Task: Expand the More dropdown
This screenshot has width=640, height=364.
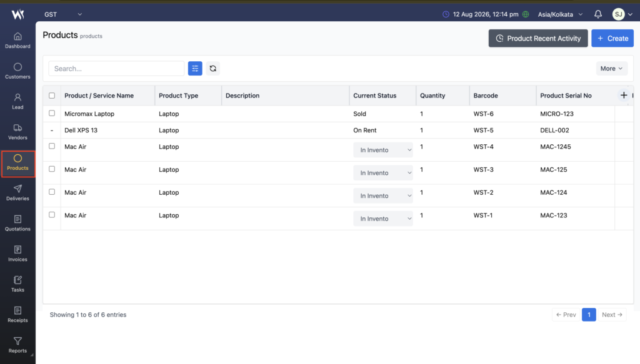Action: [x=611, y=69]
